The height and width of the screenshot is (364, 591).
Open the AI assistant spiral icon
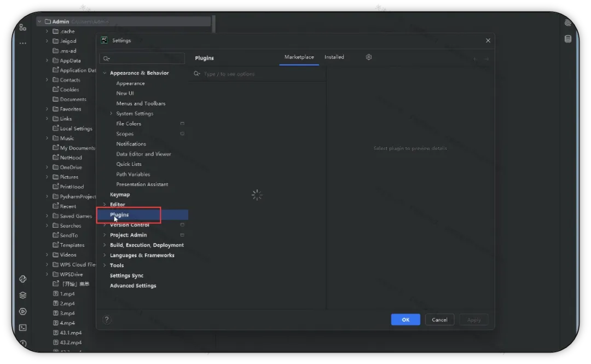[567, 23]
